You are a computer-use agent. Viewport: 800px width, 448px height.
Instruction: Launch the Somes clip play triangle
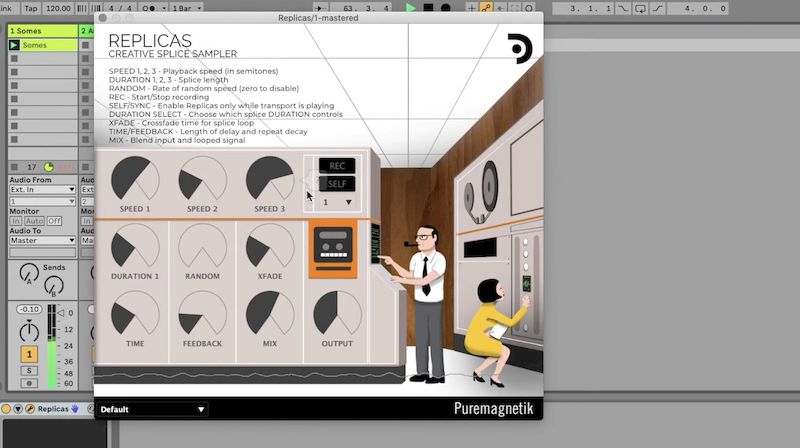[14, 45]
